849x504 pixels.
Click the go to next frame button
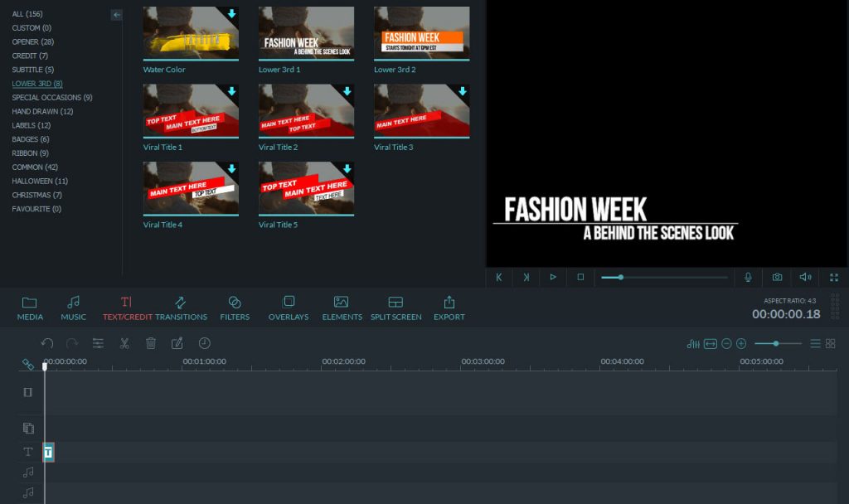(x=526, y=277)
